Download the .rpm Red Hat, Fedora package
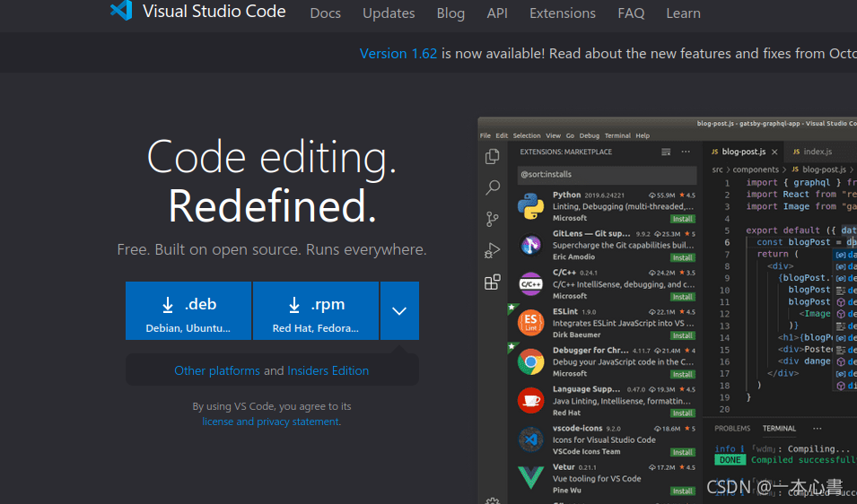 pyautogui.click(x=315, y=310)
